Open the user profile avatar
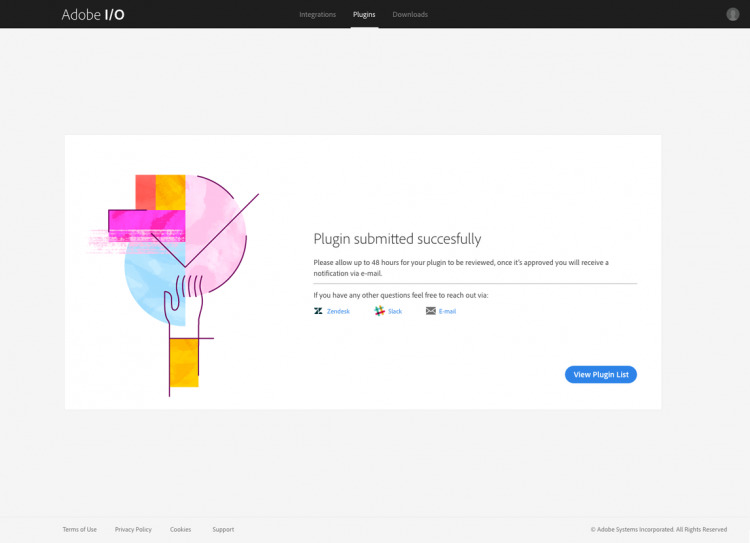750x543 pixels. pos(732,14)
